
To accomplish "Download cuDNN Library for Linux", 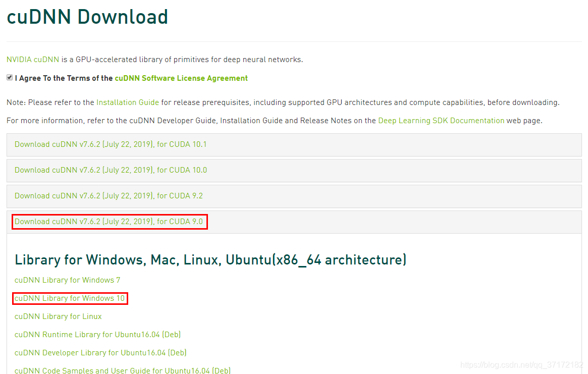I will 58,316.
